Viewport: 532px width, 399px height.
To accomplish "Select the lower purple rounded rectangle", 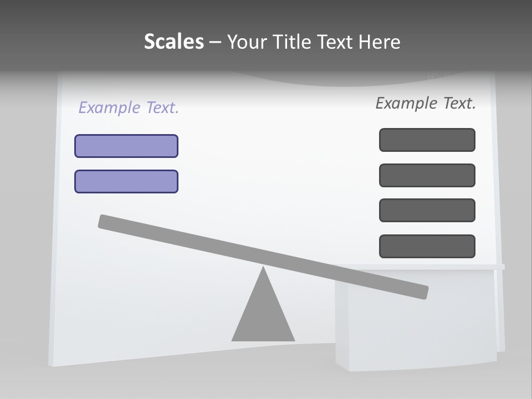I will tap(126, 182).
